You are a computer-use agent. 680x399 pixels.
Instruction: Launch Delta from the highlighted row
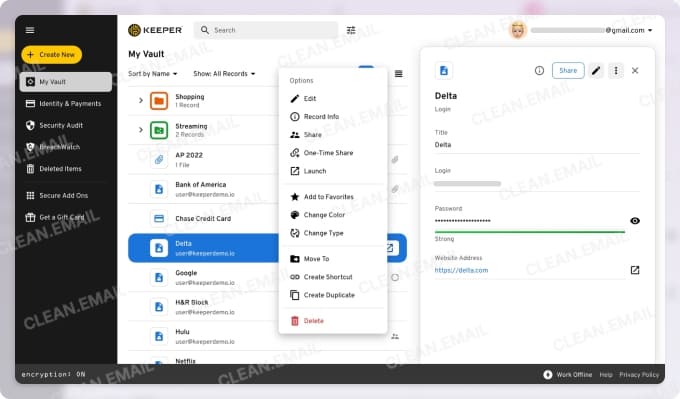click(390, 248)
